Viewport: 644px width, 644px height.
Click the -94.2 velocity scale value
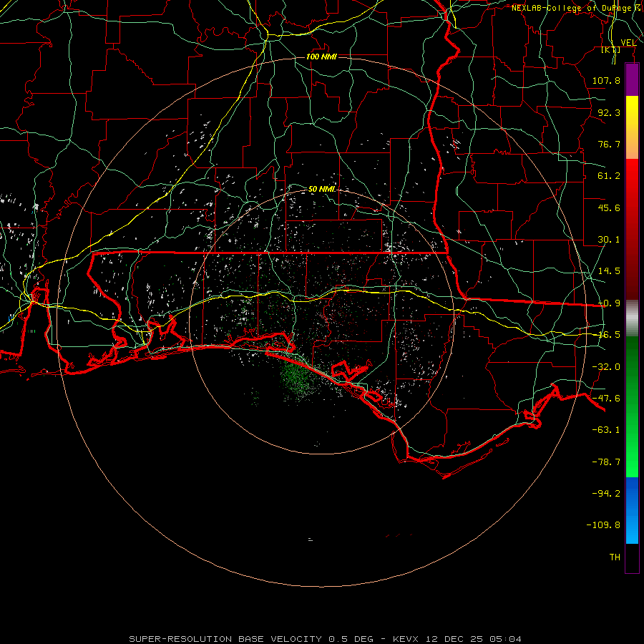point(606,494)
